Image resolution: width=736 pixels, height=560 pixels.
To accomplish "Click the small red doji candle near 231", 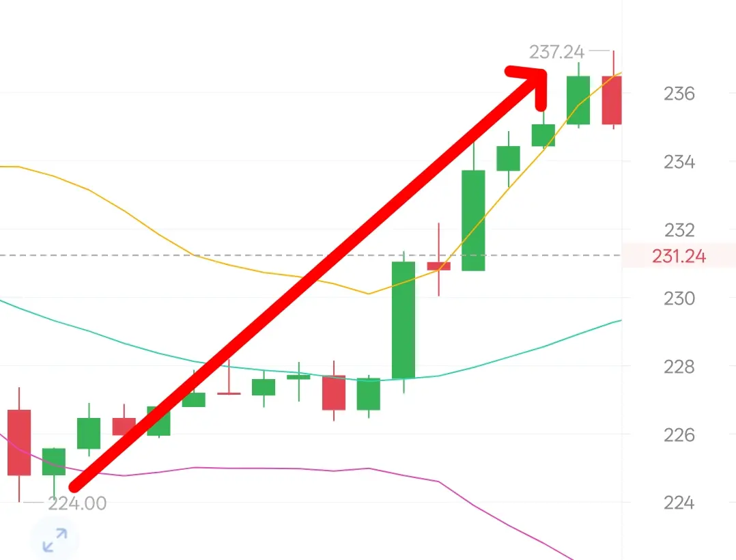I will (x=439, y=266).
